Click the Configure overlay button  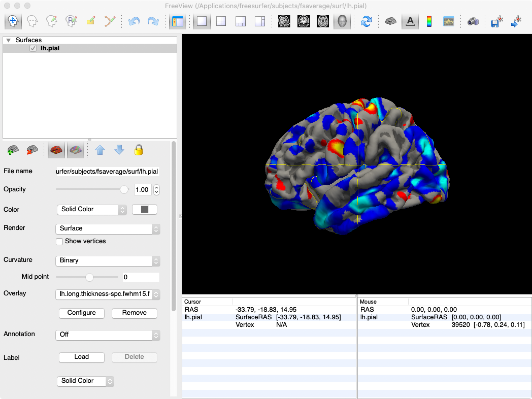pyautogui.click(x=81, y=313)
